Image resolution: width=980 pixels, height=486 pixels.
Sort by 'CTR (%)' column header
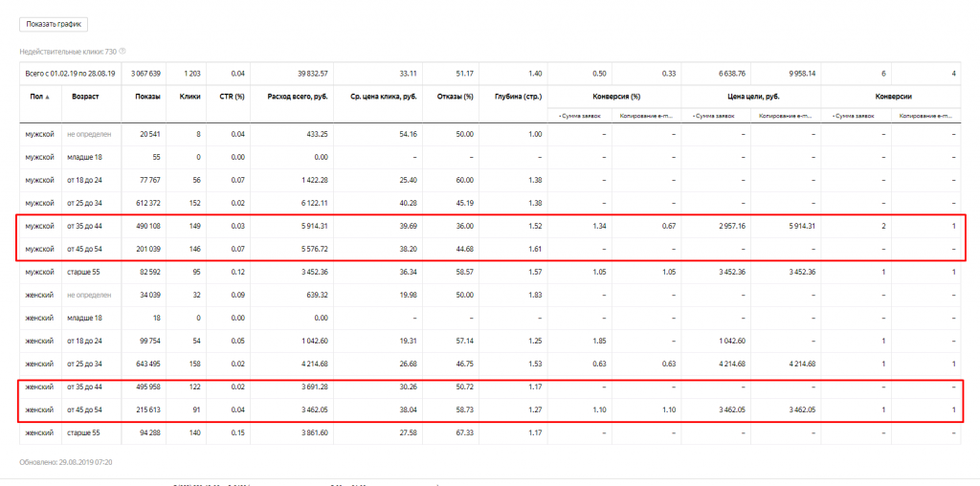point(232,97)
